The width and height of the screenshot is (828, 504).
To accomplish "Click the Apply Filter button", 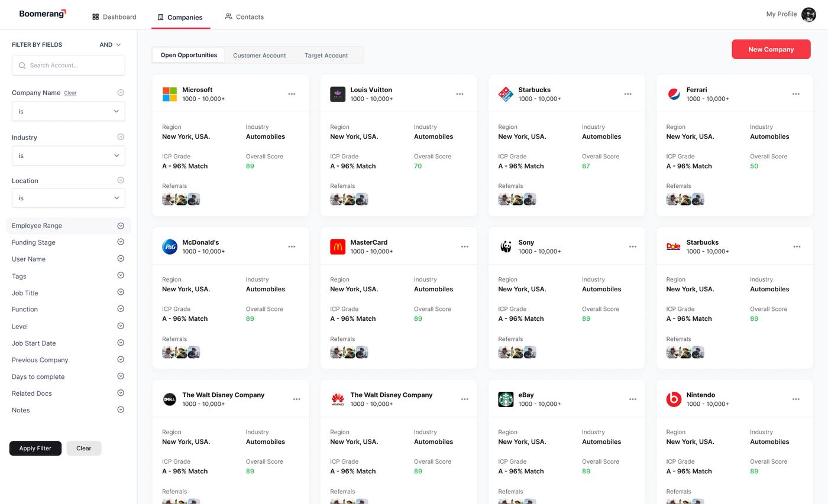I will (35, 448).
